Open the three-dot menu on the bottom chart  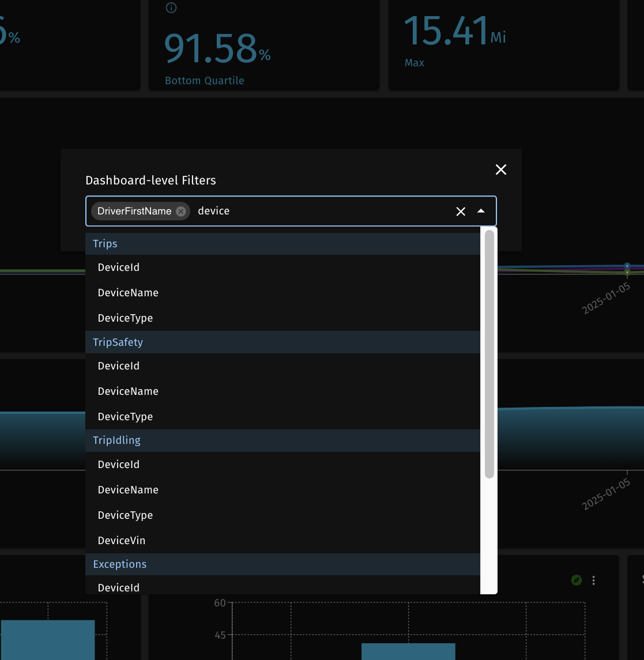click(x=593, y=580)
